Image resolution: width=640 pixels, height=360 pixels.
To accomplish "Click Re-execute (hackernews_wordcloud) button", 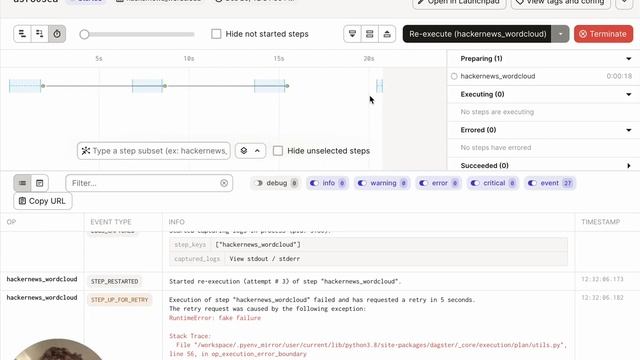I will [477, 34].
